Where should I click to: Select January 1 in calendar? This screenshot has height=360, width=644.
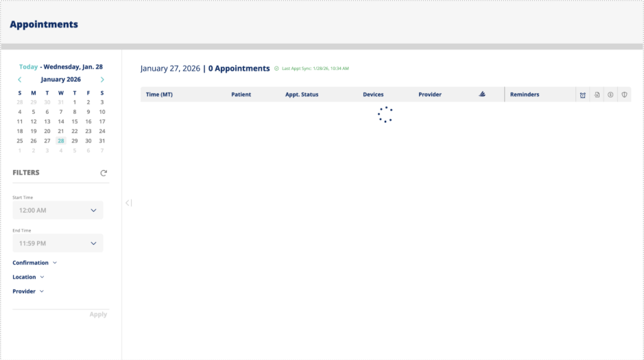click(x=74, y=102)
